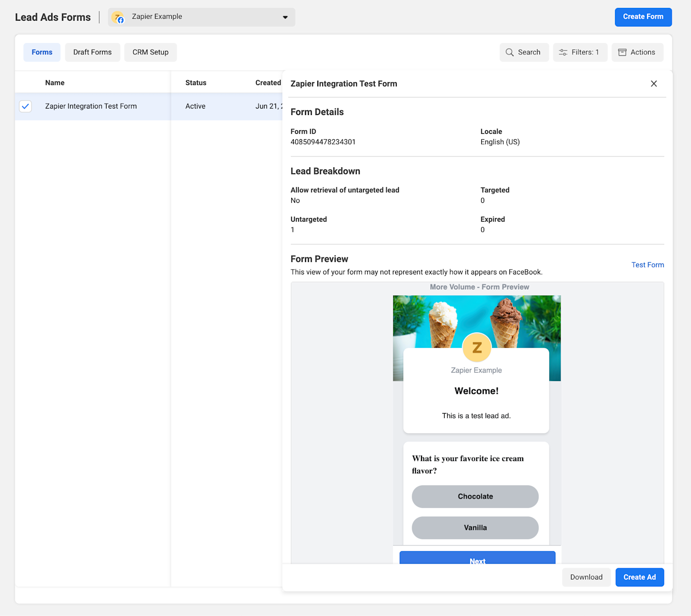
Task: Open the Actions dropdown menu
Action: 637,52
